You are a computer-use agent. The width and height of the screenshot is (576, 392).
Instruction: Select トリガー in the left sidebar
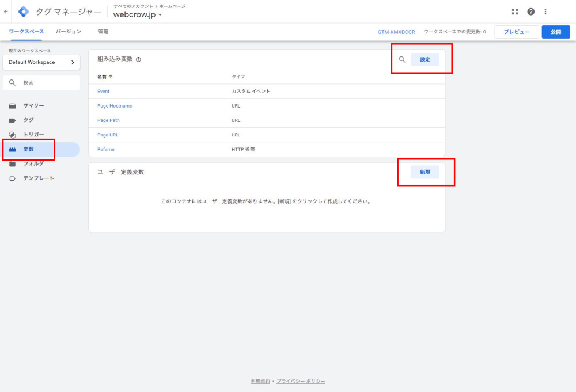pyautogui.click(x=33, y=135)
